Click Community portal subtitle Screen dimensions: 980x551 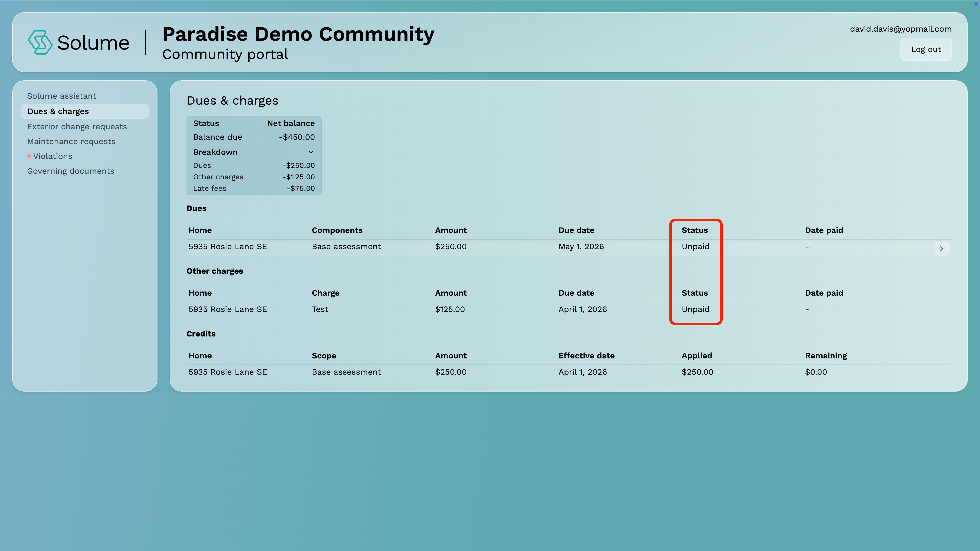pos(225,54)
